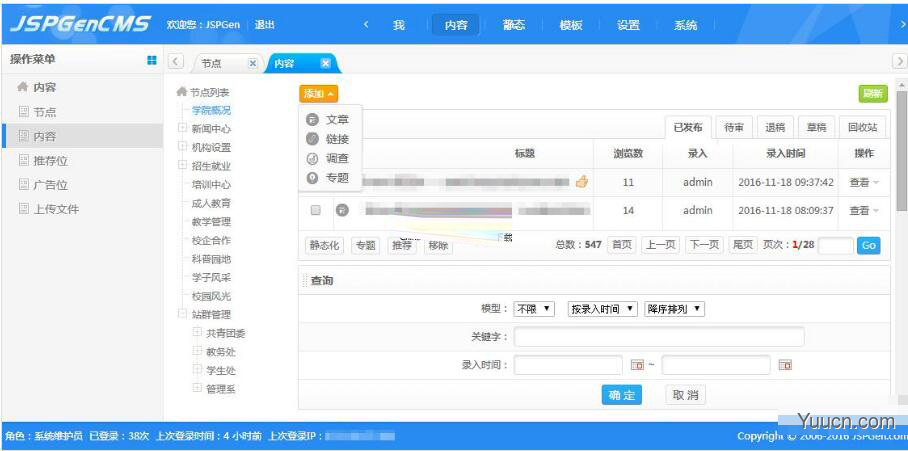Open the 我 top menu
908x451 pixels.
pos(398,25)
